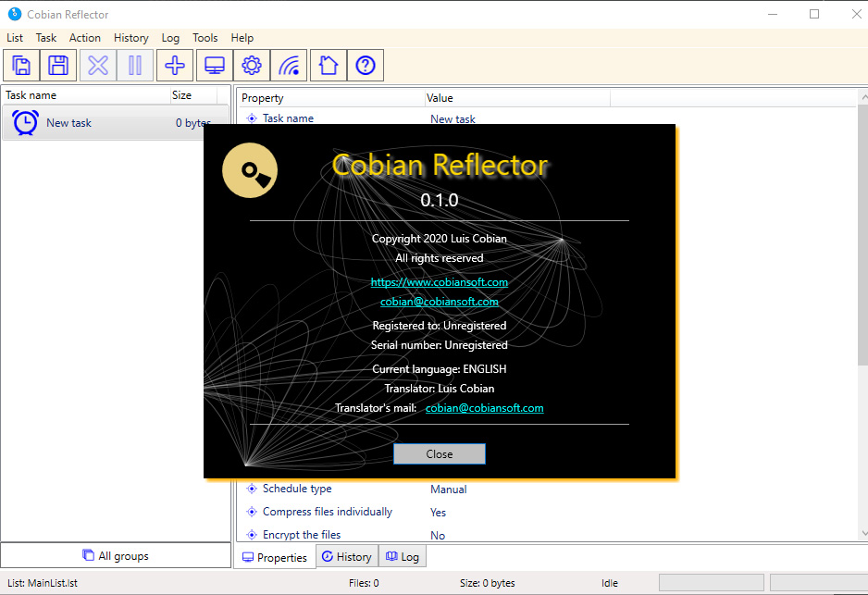Click the Cobian Reflector logo in About dialog
Viewport: 868px width, 595px height.
pos(250,170)
